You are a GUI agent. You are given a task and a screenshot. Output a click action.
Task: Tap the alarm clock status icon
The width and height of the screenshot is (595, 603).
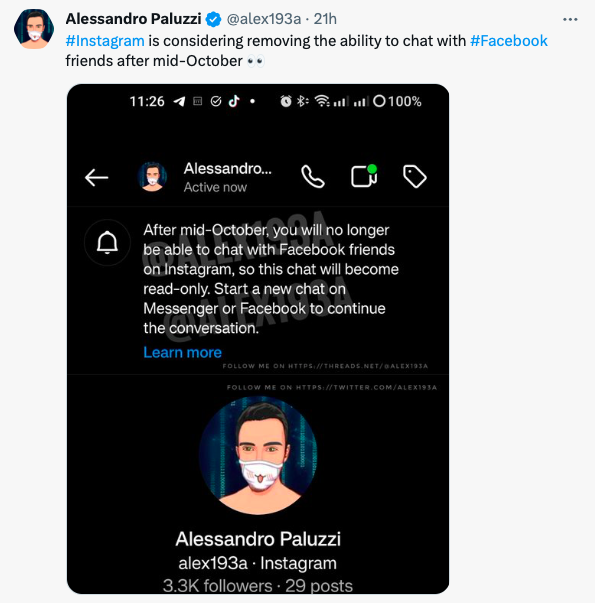[286, 101]
